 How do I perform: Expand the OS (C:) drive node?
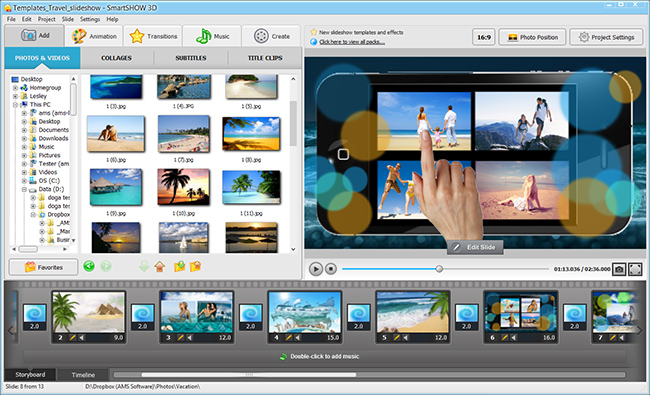pyautogui.click(x=24, y=181)
